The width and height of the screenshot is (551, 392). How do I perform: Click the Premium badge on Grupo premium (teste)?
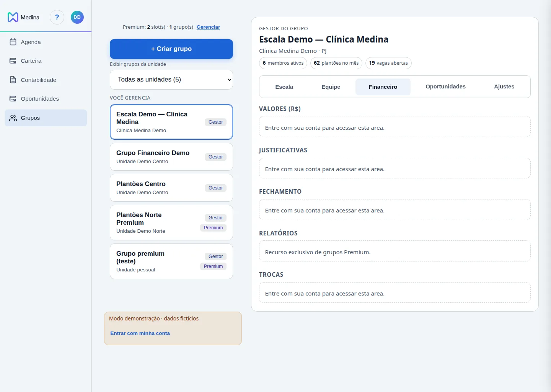(x=213, y=266)
